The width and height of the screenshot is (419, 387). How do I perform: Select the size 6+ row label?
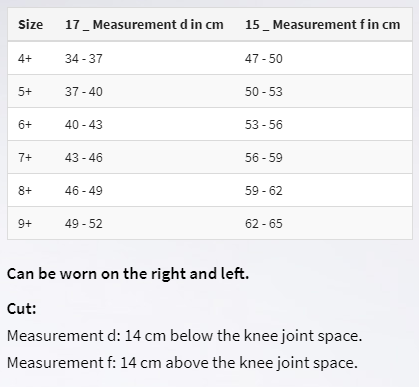click(x=25, y=125)
